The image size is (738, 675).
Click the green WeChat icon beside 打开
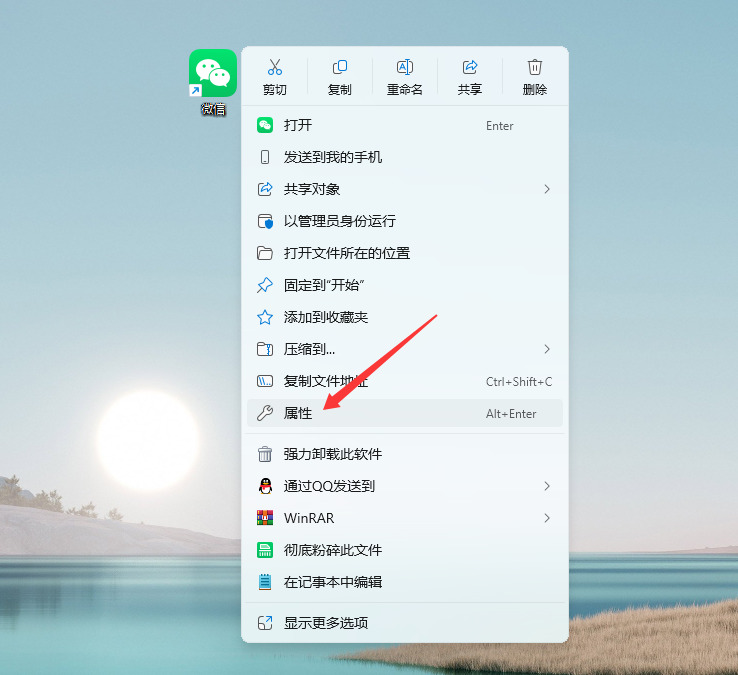[x=265, y=125]
